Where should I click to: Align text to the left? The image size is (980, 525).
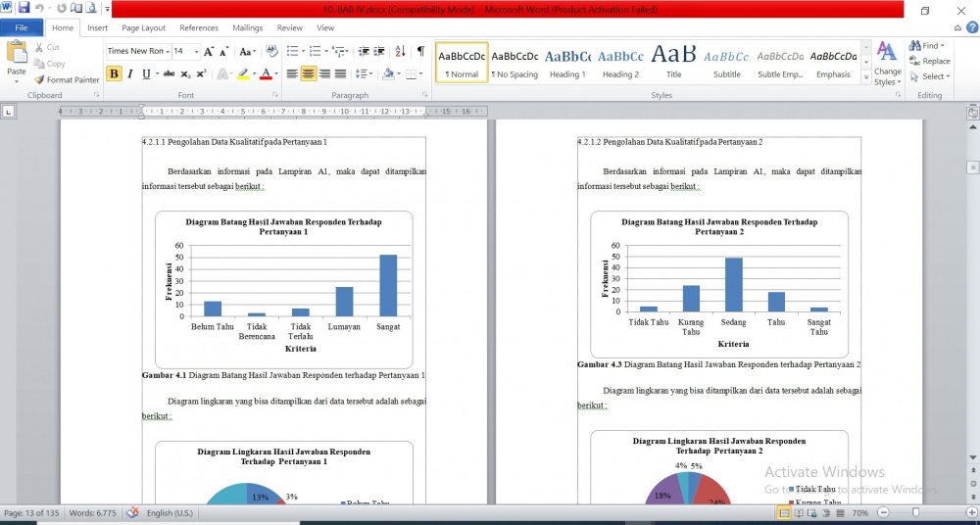[x=292, y=73]
